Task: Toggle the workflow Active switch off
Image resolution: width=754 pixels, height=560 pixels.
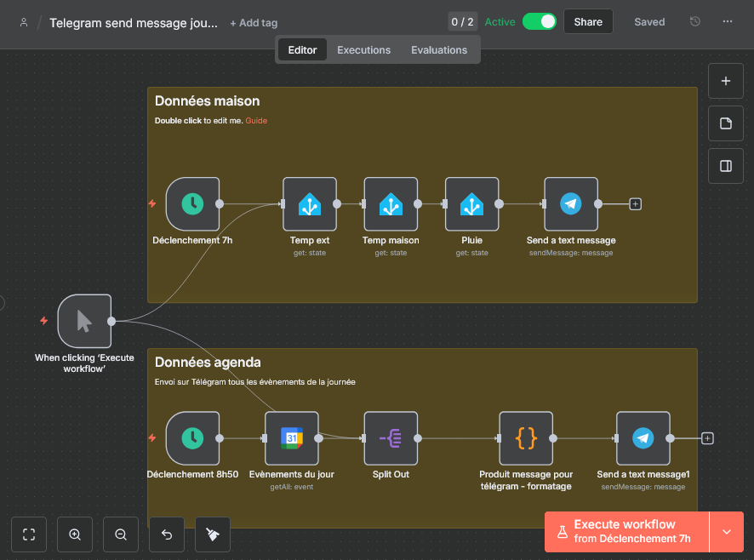Action: pyautogui.click(x=539, y=21)
